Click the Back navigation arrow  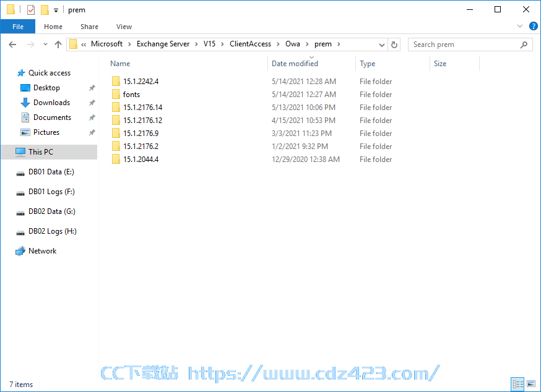(x=12, y=45)
